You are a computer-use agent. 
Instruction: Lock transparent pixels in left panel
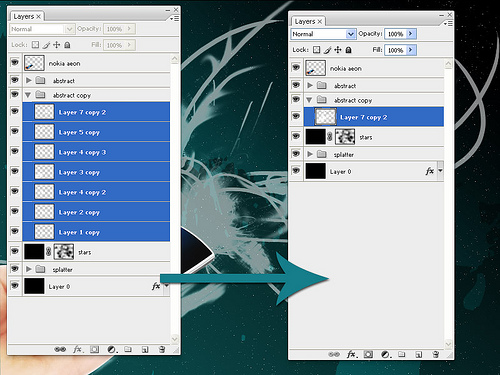pos(35,45)
